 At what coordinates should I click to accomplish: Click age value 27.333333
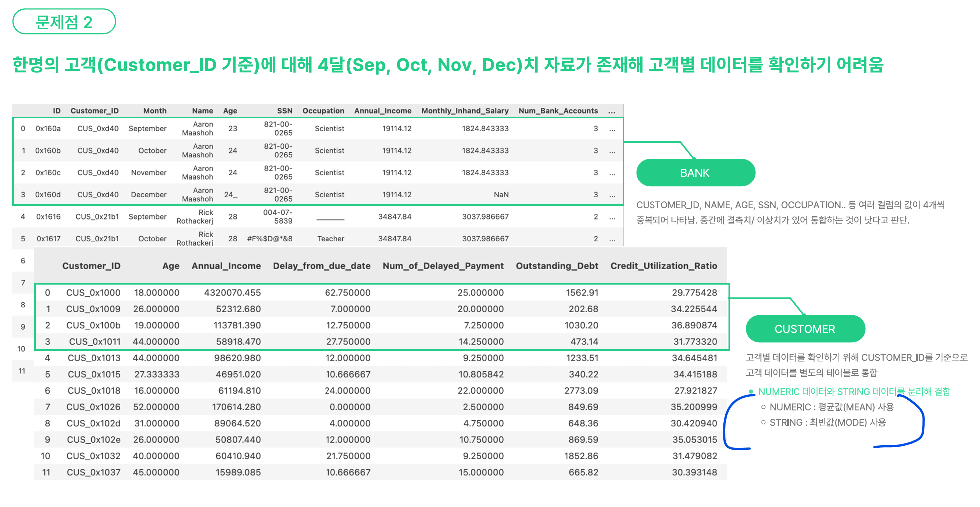pyautogui.click(x=157, y=374)
